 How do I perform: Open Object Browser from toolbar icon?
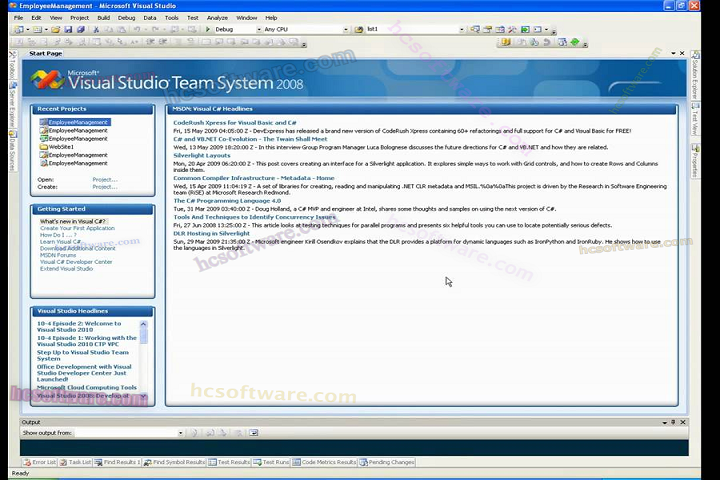[x=500, y=29]
